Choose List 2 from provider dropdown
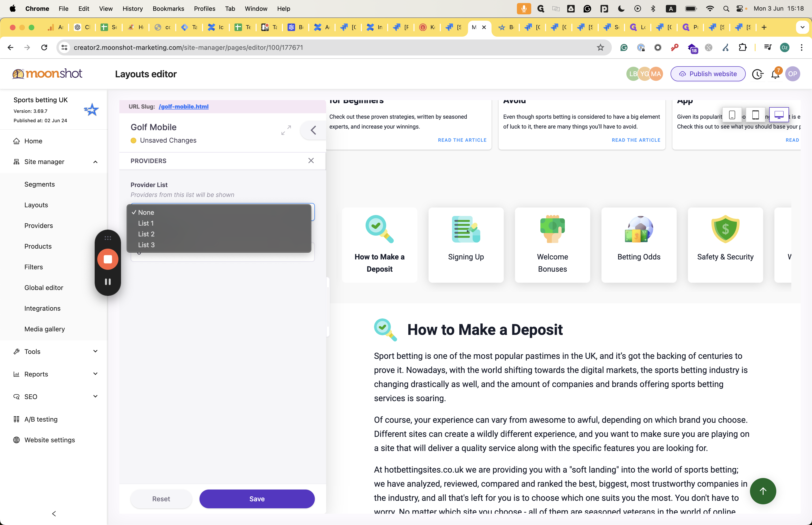 146,234
